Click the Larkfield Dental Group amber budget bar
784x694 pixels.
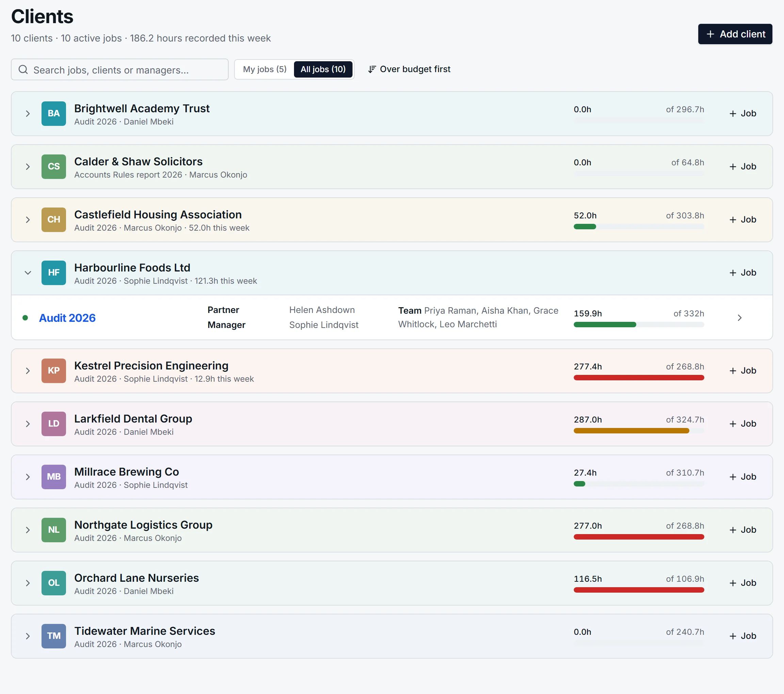(631, 431)
